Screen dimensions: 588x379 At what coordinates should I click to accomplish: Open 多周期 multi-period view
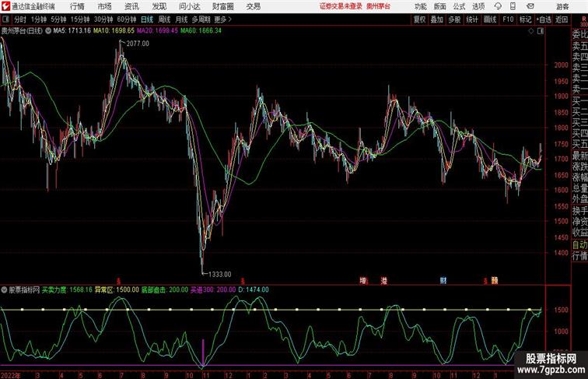pos(201,19)
